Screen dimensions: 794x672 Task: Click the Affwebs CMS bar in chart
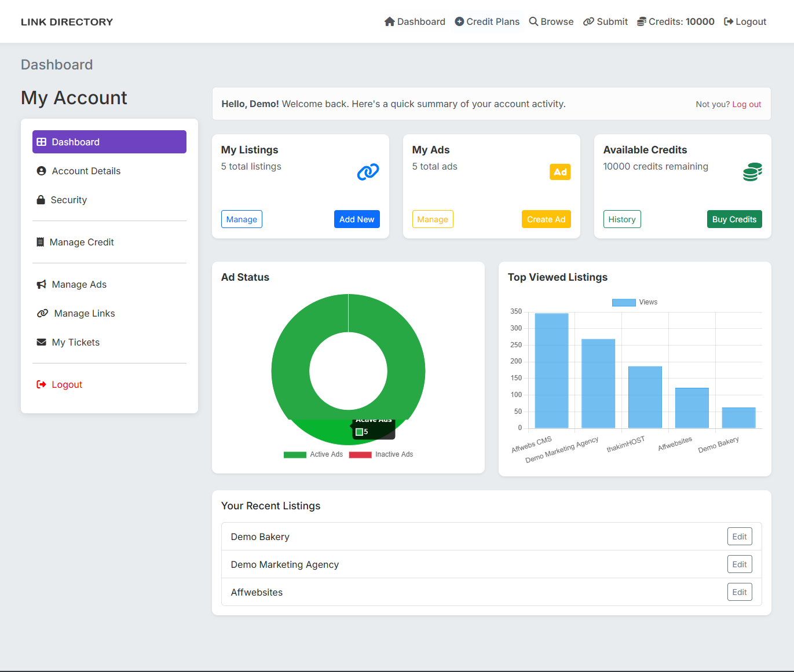click(551, 370)
